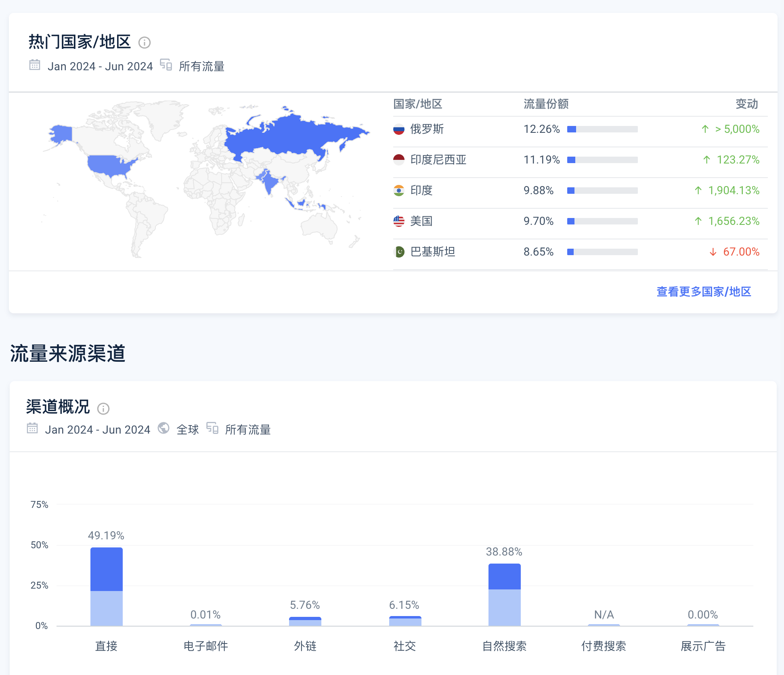Click 俄罗斯 country name
Image resolution: width=784 pixels, height=675 pixels.
click(x=427, y=129)
